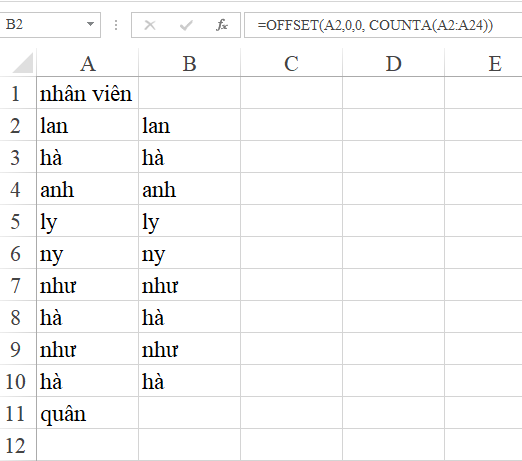The image size is (522, 461).
Task: Click cell B7 containing như
Action: [x=189, y=285]
